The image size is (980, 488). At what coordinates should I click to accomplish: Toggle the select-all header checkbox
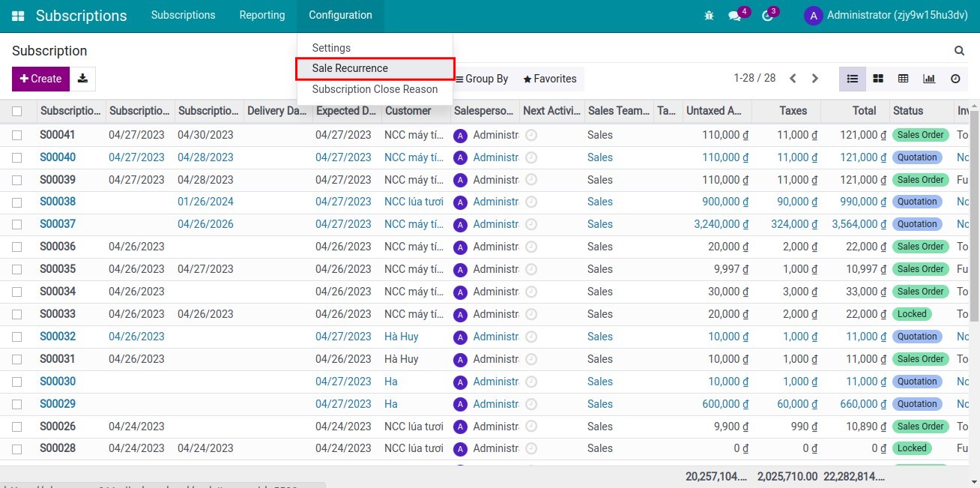click(x=17, y=111)
